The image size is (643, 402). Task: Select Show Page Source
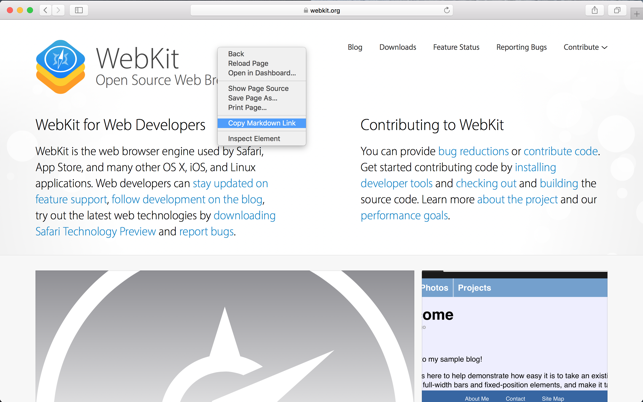coord(262,88)
